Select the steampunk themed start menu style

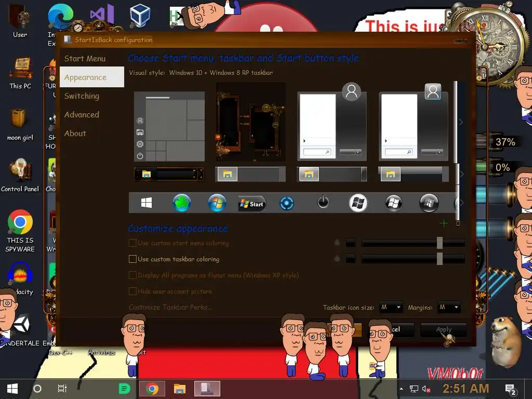tap(251, 122)
